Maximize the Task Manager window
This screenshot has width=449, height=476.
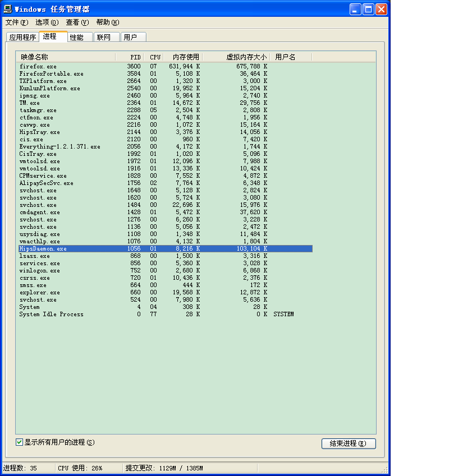click(368, 10)
